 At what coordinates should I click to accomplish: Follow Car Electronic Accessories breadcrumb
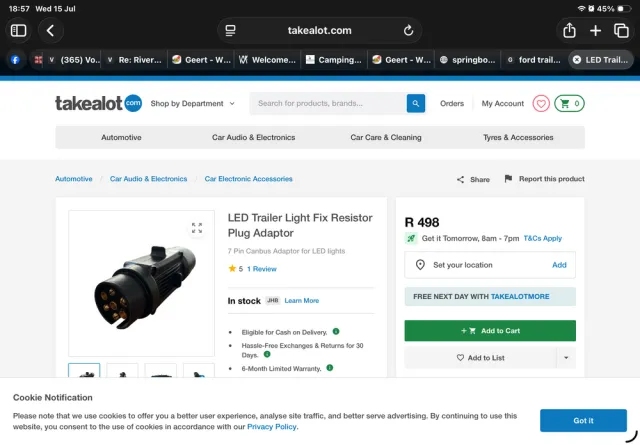pyautogui.click(x=249, y=179)
